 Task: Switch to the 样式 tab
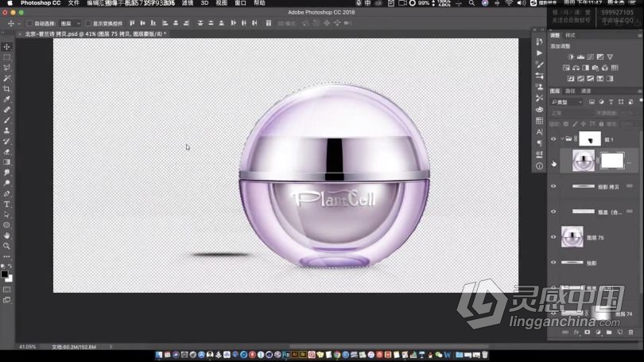click(x=570, y=35)
